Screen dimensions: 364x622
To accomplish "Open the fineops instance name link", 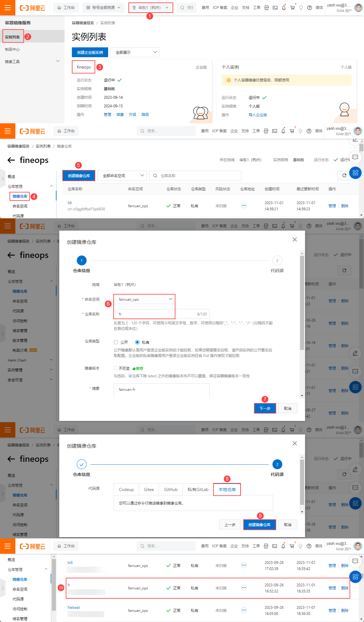I will click(84, 67).
